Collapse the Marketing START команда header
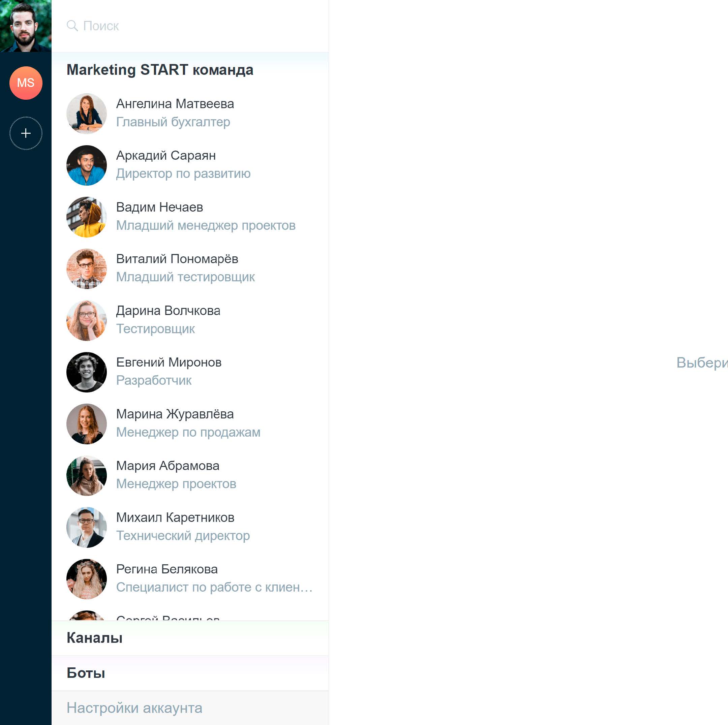The width and height of the screenshot is (728, 725). point(160,70)
